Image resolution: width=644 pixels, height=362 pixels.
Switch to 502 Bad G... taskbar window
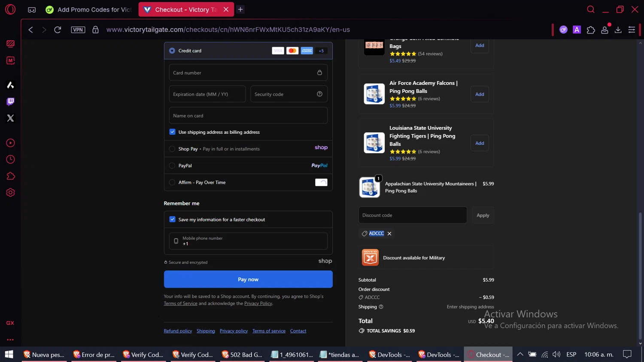(x=243, y=354)
